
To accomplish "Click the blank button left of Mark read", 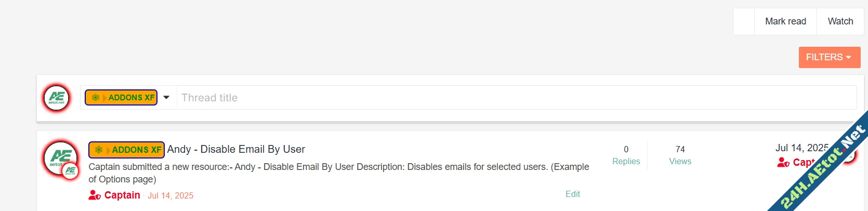I will [744, 21].
